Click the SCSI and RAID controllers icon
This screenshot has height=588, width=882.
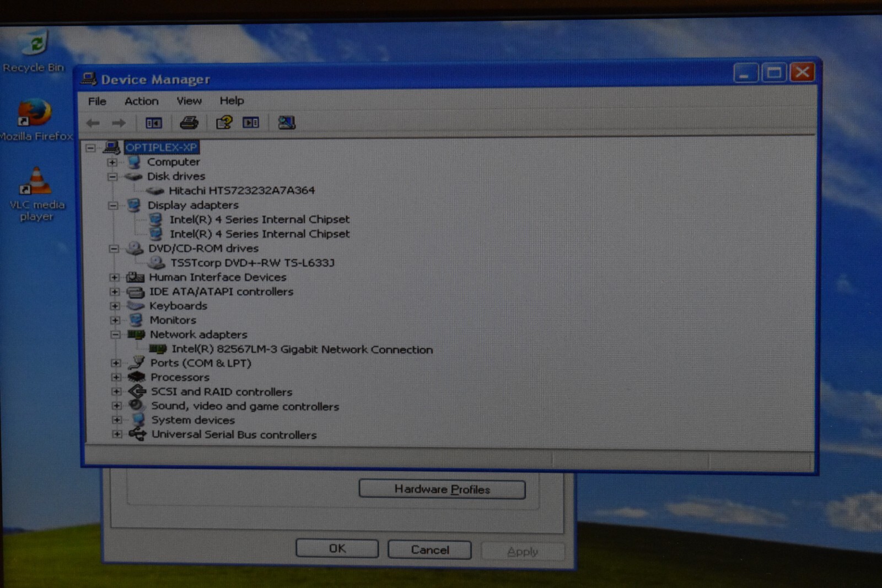click(137, 392)
